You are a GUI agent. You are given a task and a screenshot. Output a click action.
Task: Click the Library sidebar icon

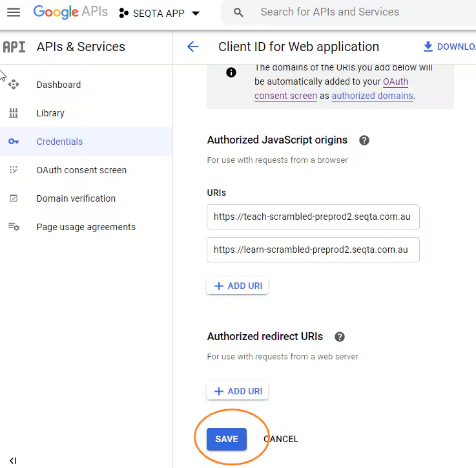(x=14, y=113)
